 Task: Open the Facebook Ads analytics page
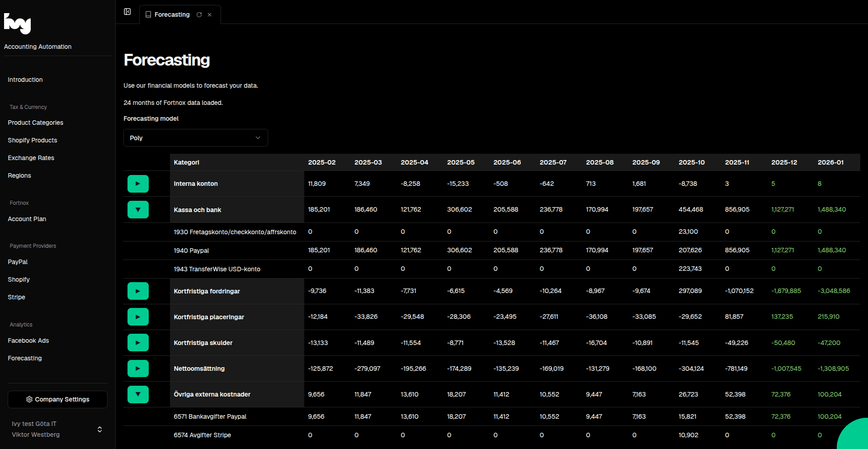pyautogui.click(x=28, y=340)
